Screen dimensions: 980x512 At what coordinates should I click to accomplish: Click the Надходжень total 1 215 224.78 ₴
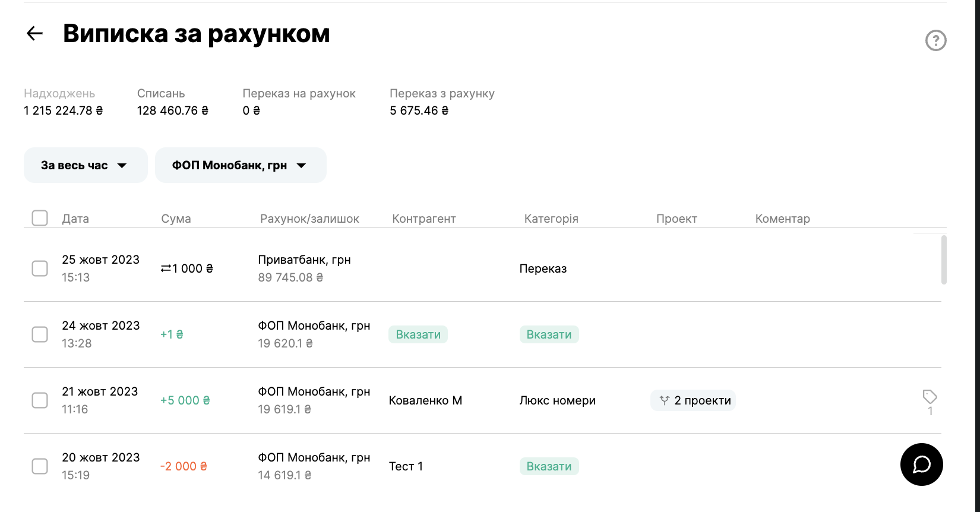tap(64, 110)
